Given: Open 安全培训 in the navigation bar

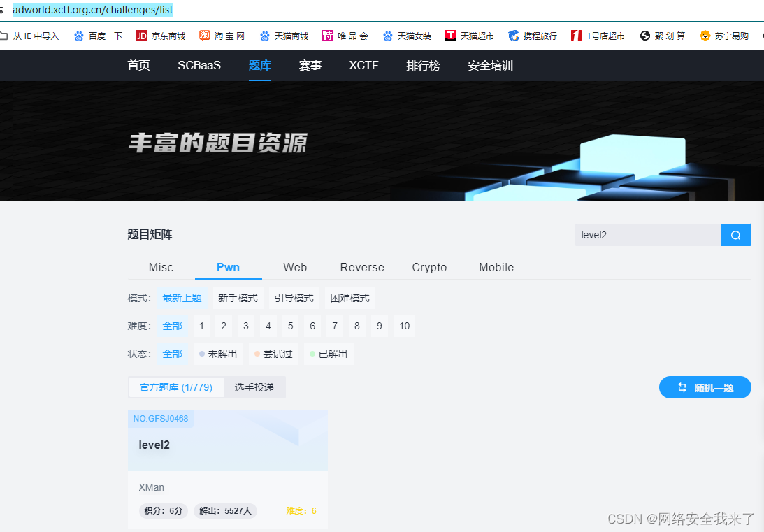Looking at the screenshot, I should coord(491,65).
